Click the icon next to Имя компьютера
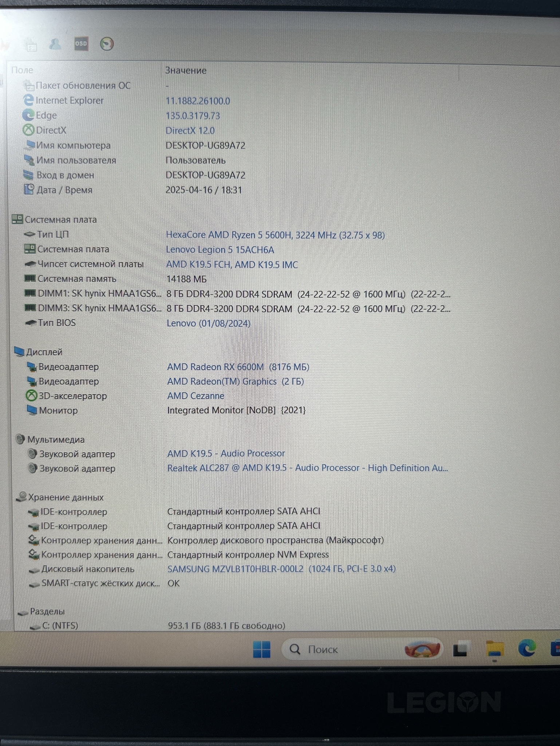The image size is (560, 746). click(x=29, y=145)
